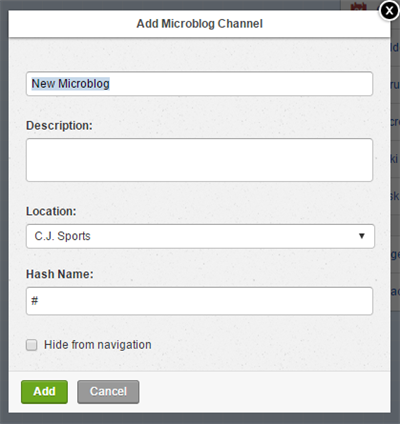Close the Add Microblog Channel dialog
This screenshot has height=424, width=400.
pyautogui.click(x=389, y=11)
